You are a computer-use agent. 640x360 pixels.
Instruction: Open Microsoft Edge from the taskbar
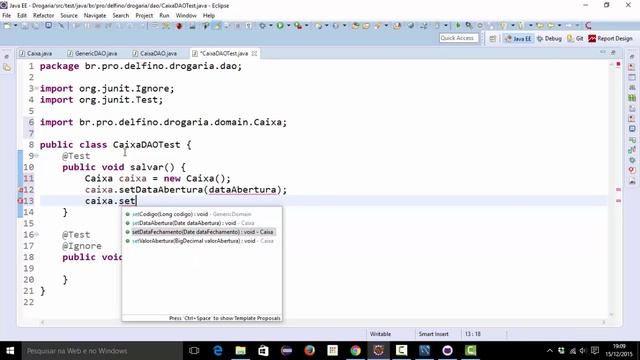(218, 351)
